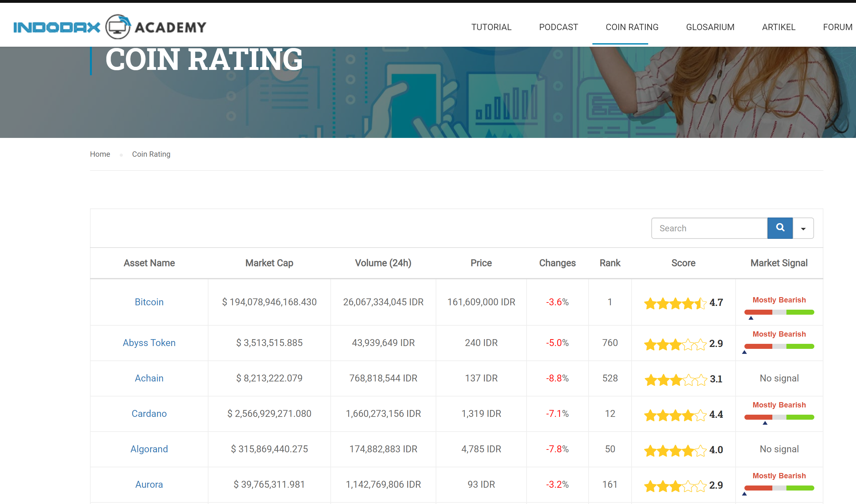The height and width of the screenshot is (504, 856).
Task: Click Bitcoin's Mostly Bearish signal bar
Action: (x=779, y=312)
